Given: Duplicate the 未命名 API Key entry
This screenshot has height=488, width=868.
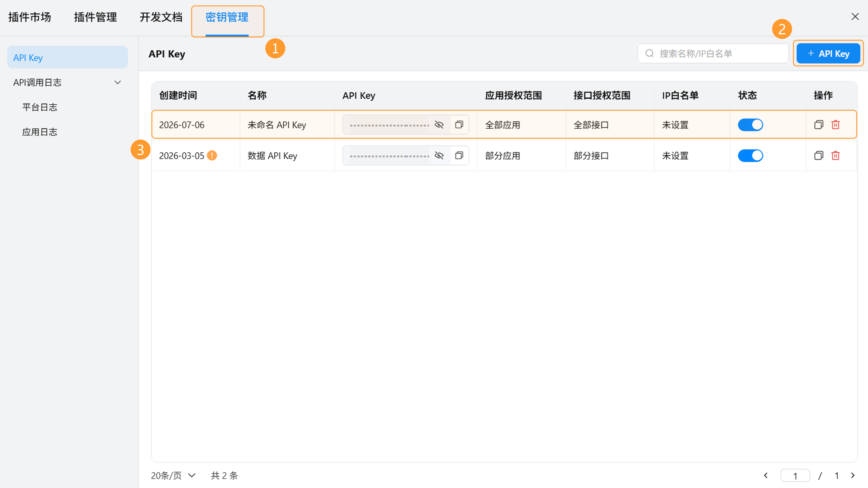Looking at the screenshot, I should click(x=819, y=125).
